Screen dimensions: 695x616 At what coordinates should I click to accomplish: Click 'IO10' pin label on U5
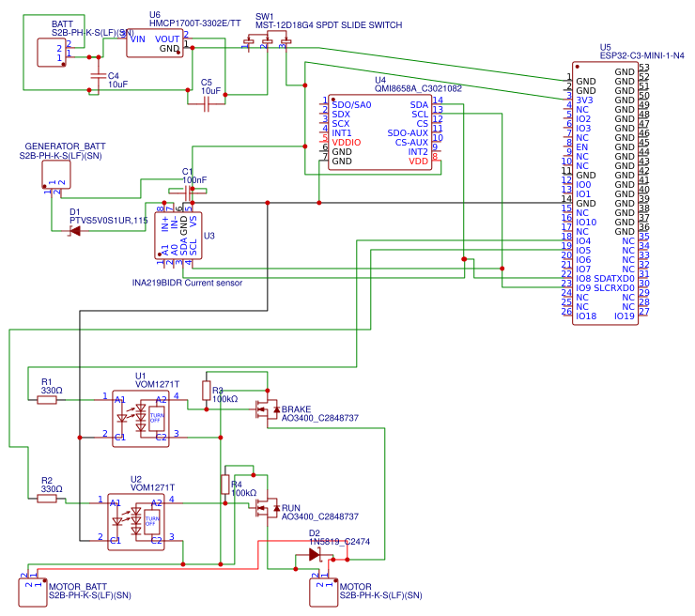click(586, 222)
